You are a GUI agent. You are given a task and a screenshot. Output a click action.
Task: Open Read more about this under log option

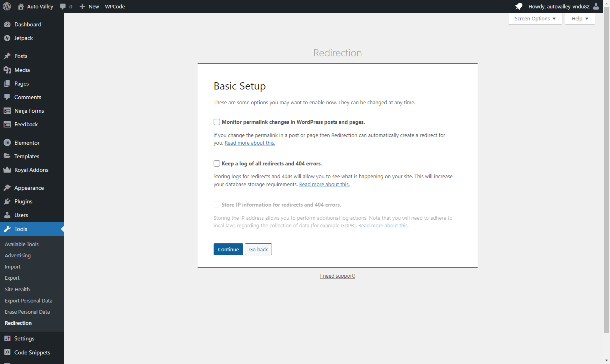point(324,185)
